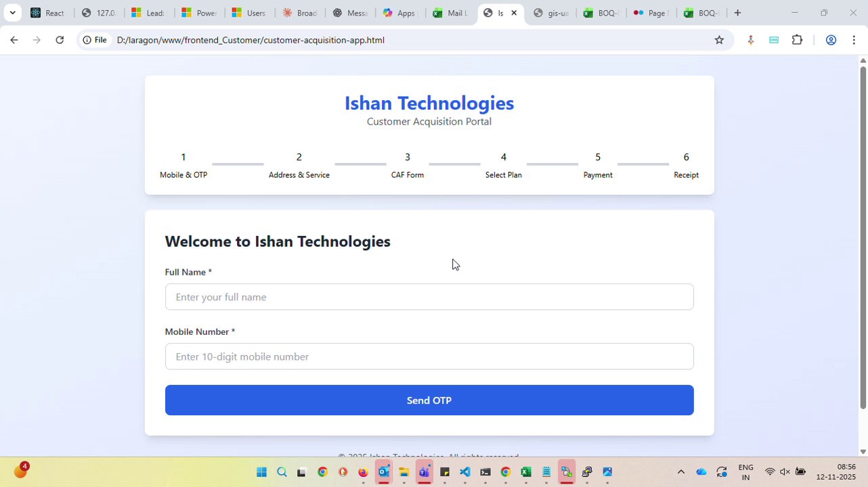This screenshot has width=868, height=487.
Task: Select step 3 CAF Form
Action: [407, 166]
